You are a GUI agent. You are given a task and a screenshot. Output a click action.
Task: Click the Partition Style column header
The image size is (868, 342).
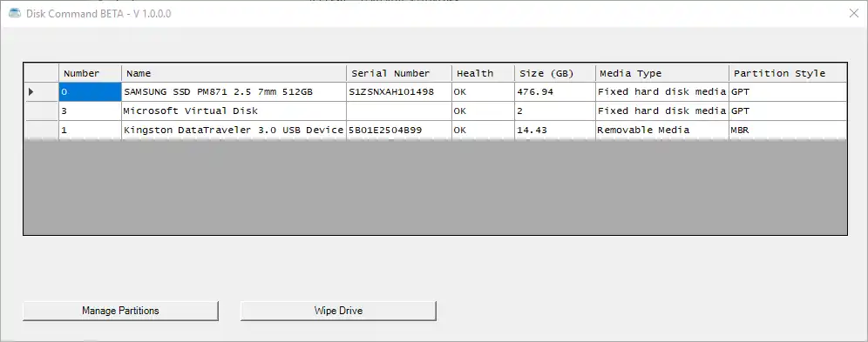[x=788, y=73]
